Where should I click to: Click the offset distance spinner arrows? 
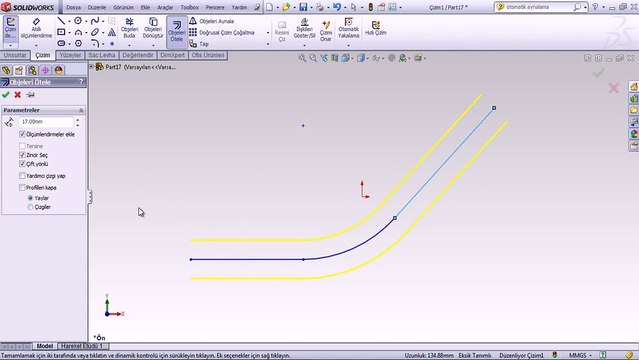point(77,122)
